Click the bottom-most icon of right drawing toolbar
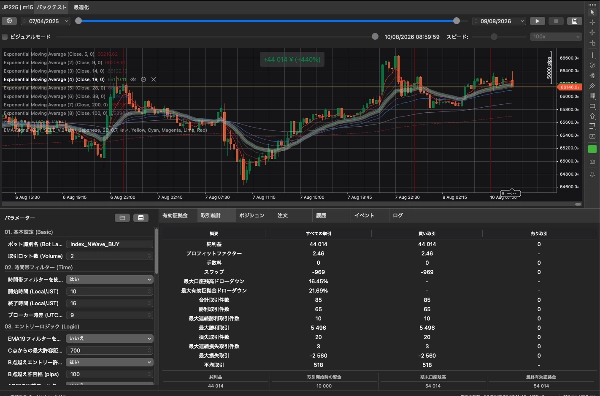The width and height of the screenshot is (600, 396). point(592,174)
